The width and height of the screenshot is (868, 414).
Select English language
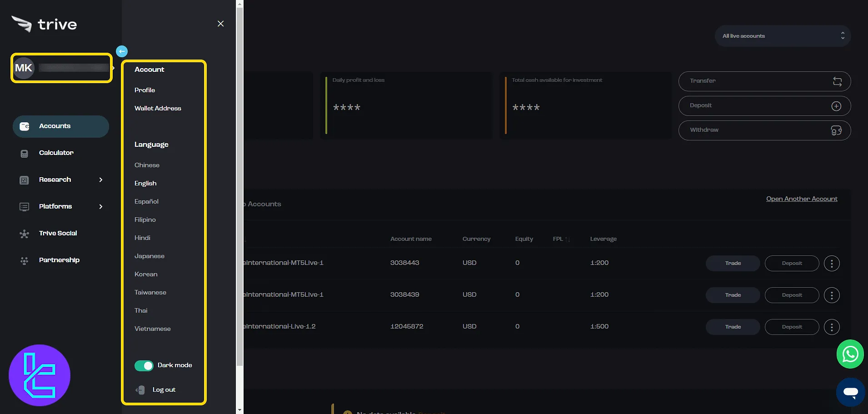145,183
